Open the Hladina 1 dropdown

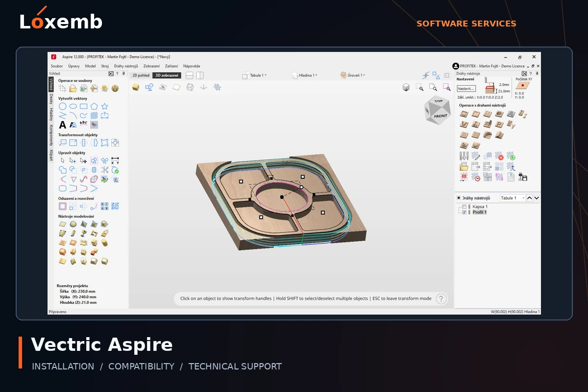(305, 75)
